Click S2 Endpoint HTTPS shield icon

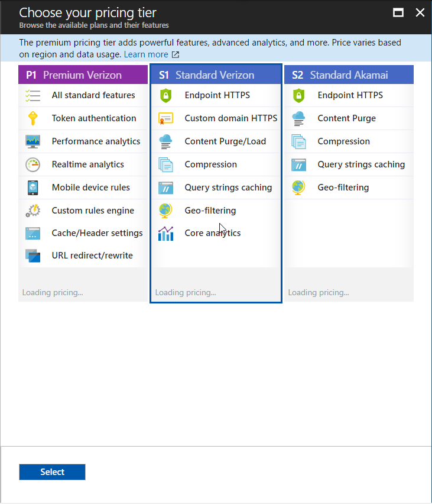point(298,95)
